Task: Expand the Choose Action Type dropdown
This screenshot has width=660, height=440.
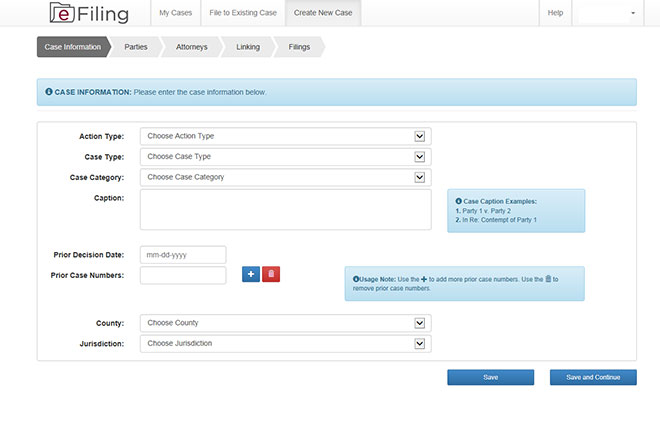Action: point(285,136)
